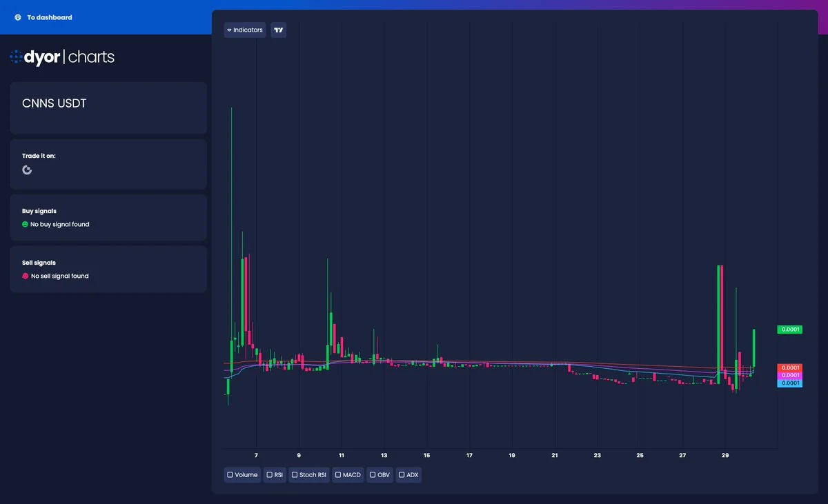Expand the Indicators dropdown
The height and width of the screenshot is (504, 828).
coord(245,30)
